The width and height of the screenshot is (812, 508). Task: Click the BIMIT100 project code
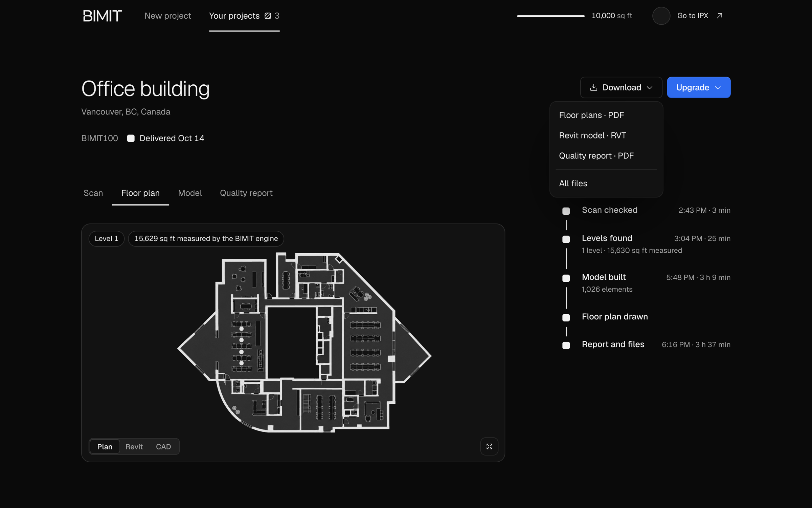pyautogui.click(x=99, y=138)
